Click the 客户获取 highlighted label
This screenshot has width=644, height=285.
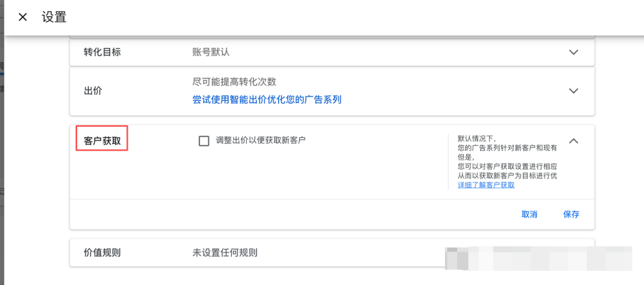101,139
